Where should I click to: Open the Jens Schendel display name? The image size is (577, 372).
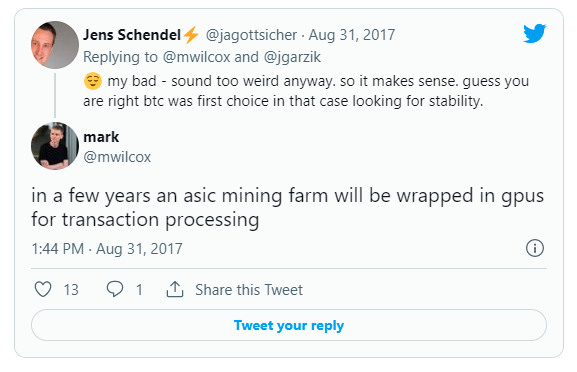click(132, 35)
